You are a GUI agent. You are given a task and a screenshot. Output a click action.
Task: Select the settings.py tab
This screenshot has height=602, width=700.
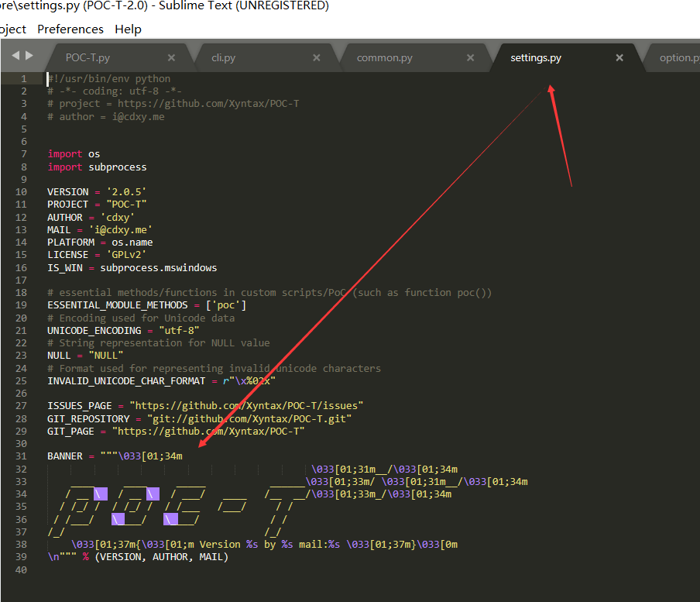click(536, 57)
